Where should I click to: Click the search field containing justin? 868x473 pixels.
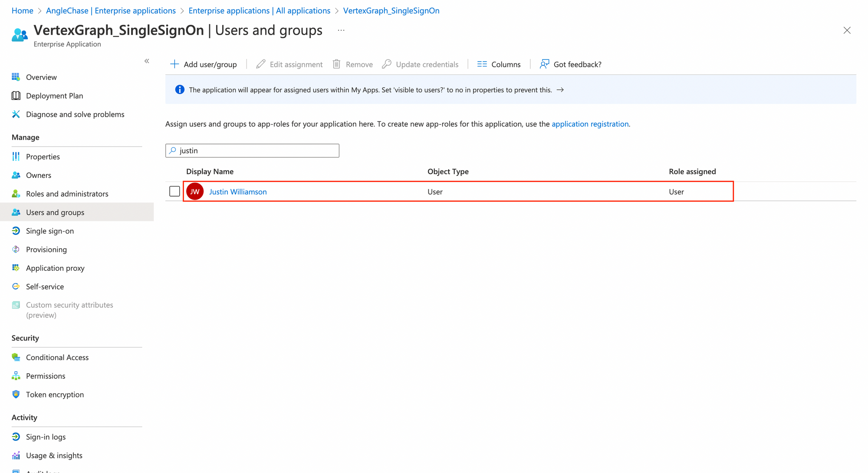[x=252, y=151]
